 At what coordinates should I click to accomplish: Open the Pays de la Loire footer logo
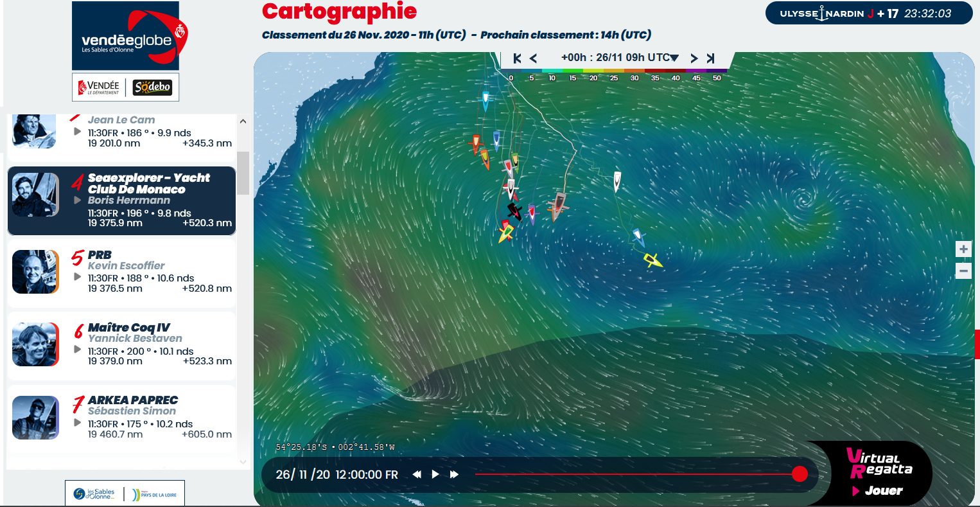tap(154, 494)
